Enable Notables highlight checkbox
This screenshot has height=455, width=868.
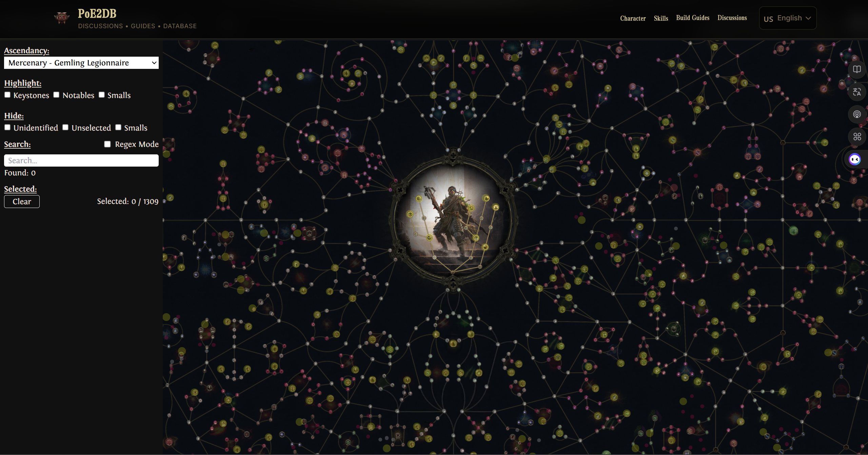(x=56, y=95)
